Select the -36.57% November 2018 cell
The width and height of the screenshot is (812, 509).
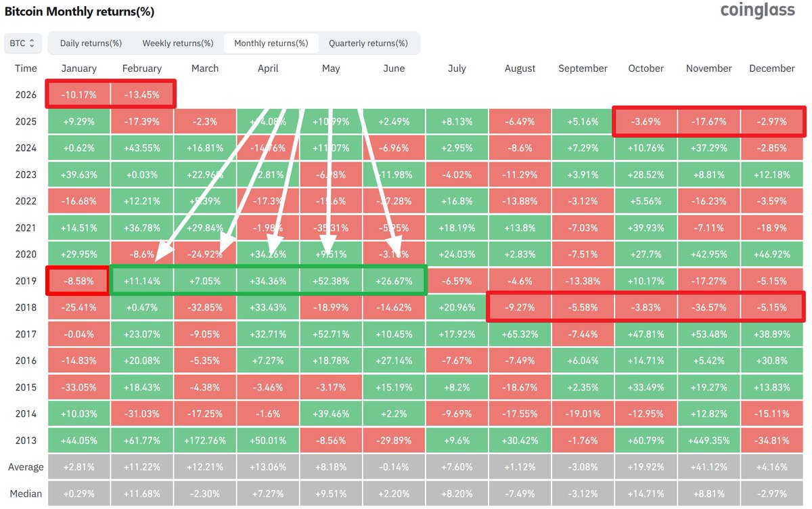tap(708, 307)
